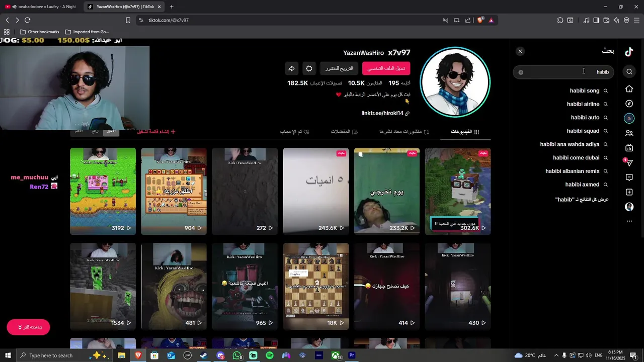Screen dimensions: 644x362
Task: Clear the habib search text
Action: click(521, 72)
